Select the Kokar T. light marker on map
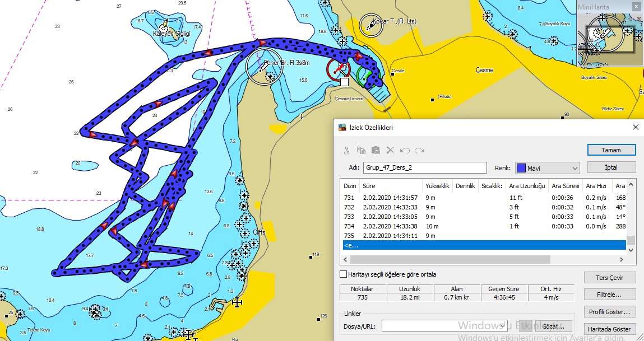 point(371,25)
